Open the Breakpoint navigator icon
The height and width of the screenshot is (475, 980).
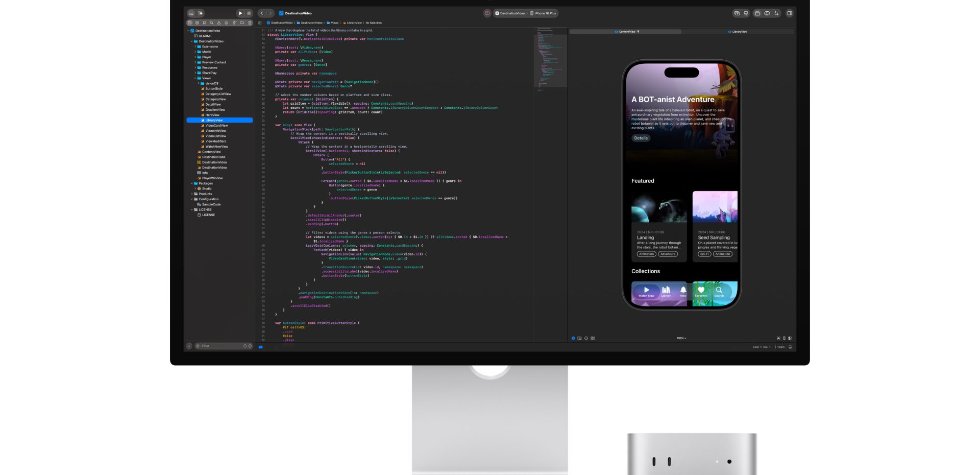[242, 23]
